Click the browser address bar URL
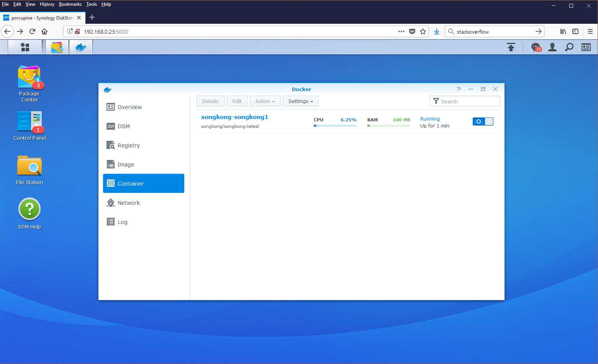Viewport: 598px width, 364px height. click(106, 32)
